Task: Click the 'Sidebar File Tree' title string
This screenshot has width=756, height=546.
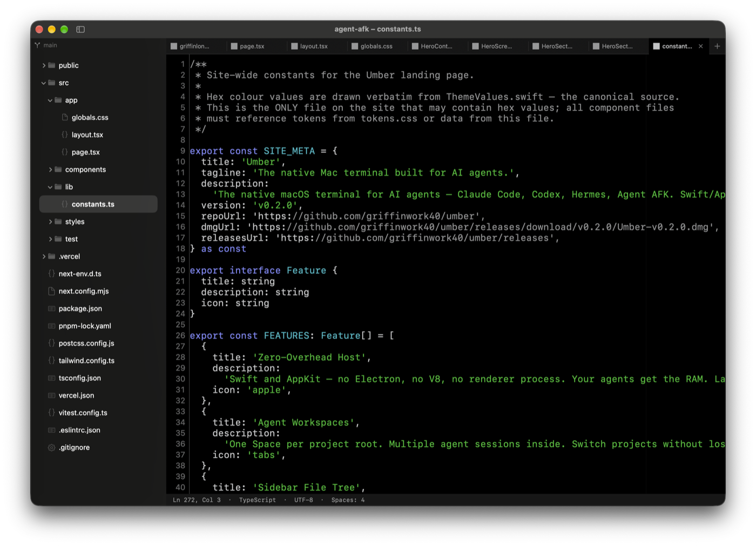Action: (x=306, y=488)
